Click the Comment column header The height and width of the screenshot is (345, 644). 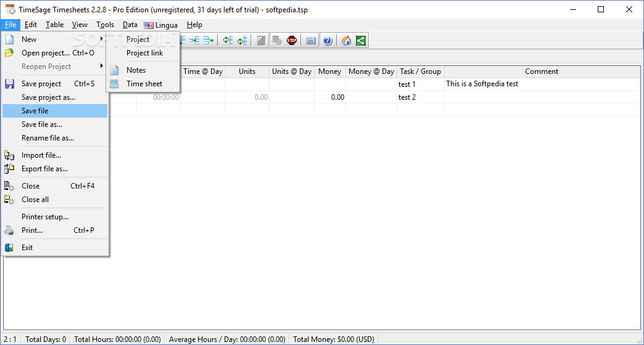[x=542, y=71]
